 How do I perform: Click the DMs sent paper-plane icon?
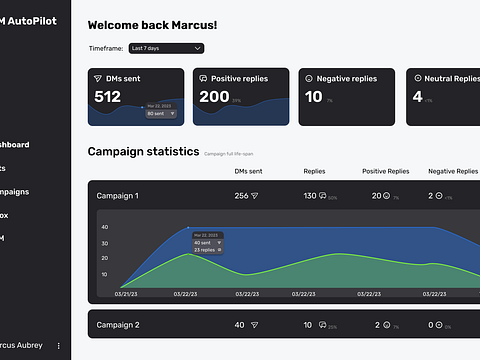[98, 79]
